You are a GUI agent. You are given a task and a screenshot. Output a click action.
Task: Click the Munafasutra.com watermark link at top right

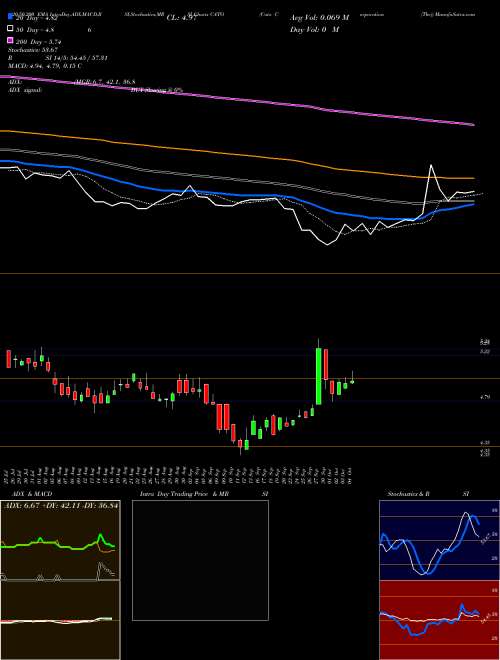(x=448, y=14)
